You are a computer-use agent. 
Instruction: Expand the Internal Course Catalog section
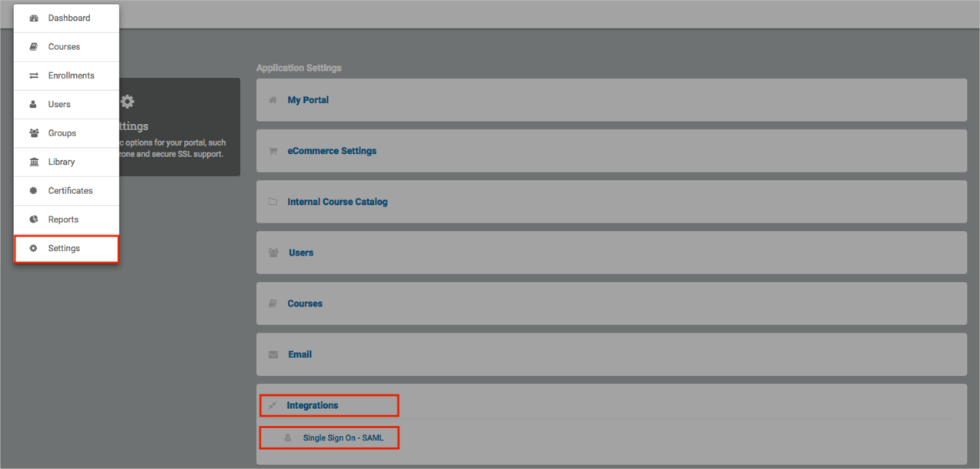pyautogui.click(x=337, y=202)
